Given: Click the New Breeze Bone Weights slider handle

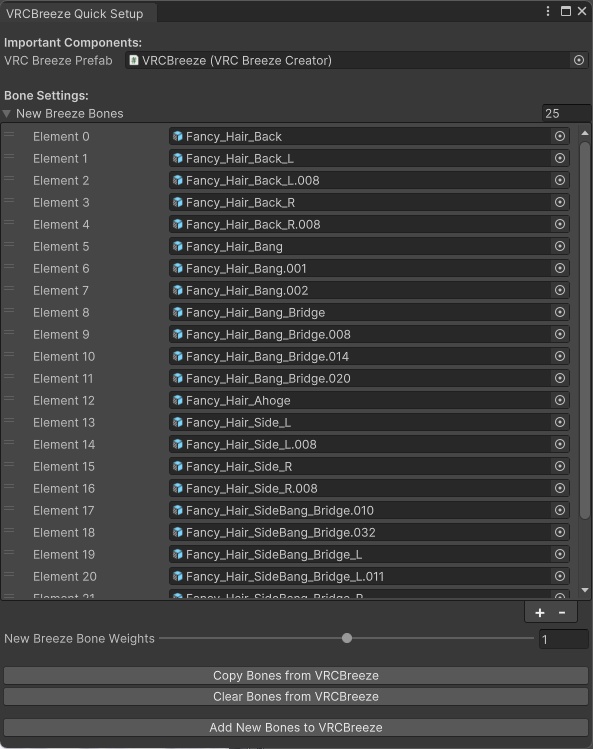Looking at the screenshot, I should [347, 638].
